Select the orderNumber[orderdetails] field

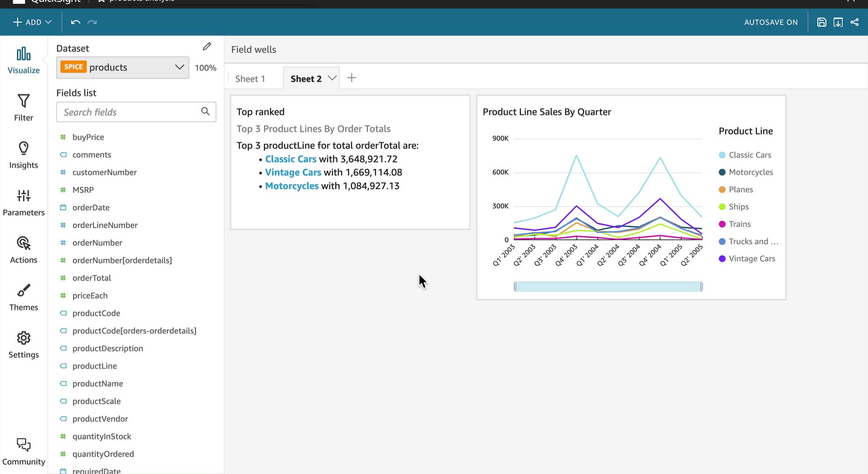pyautogui.click(x=122, y=261)
